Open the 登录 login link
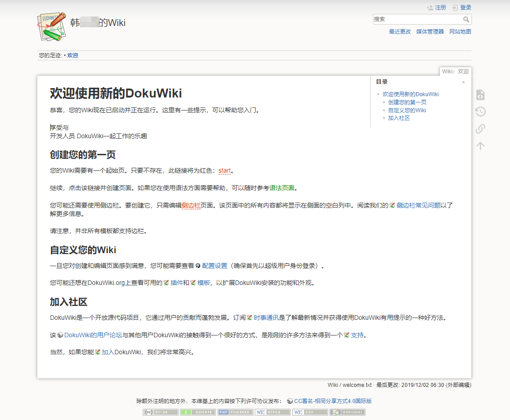Viewport: 510px width, 420px height. click(x=465, y=8)
